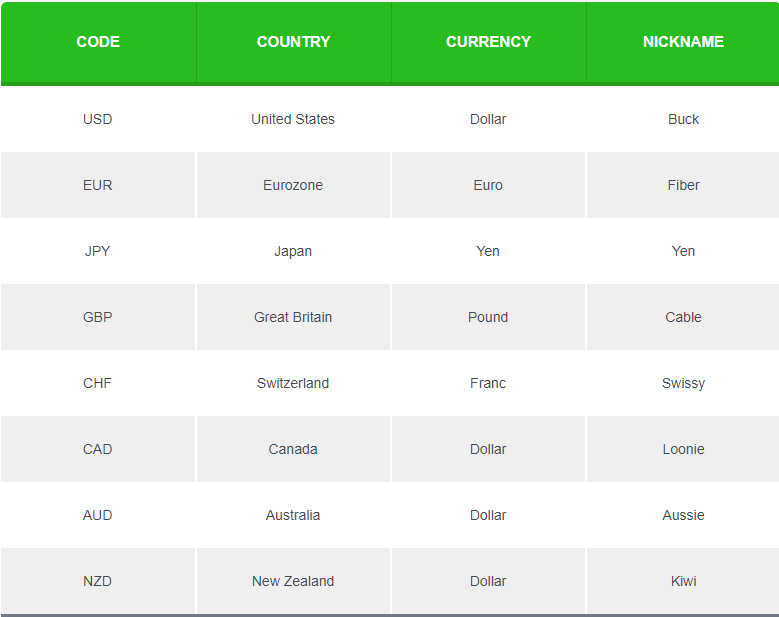
Task: Select the GBP code cell
Action: pos(98,317)
